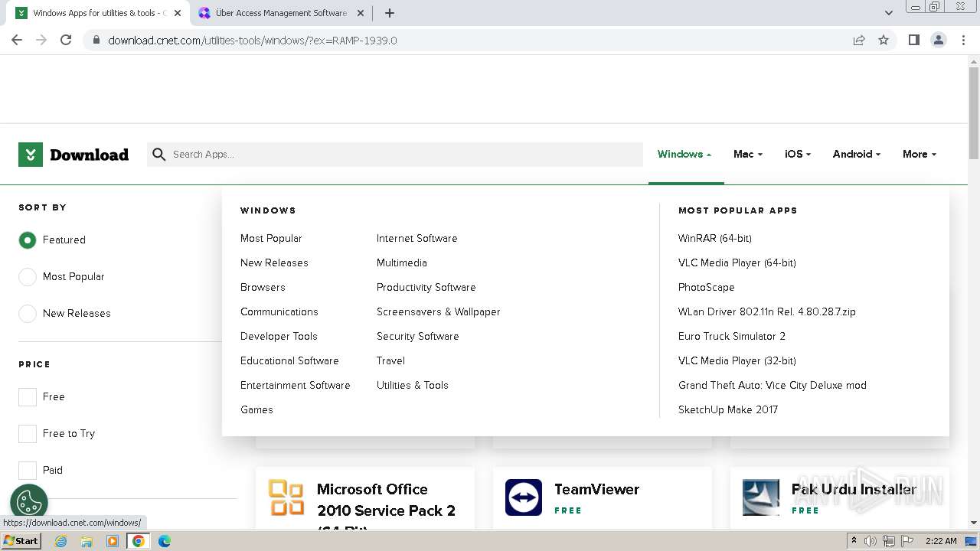The image size is (980, 551).
Task: Open a new tab with the plus icon
Action: click(x=390, y=13)
